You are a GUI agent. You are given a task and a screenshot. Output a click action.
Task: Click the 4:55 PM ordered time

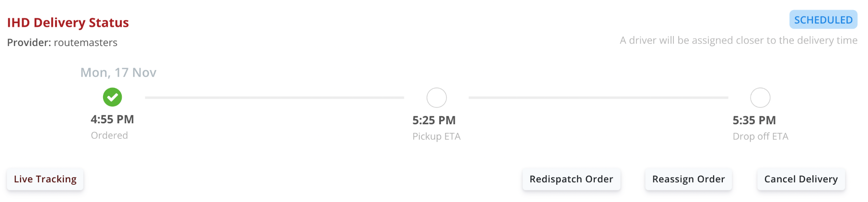point(112,119)
